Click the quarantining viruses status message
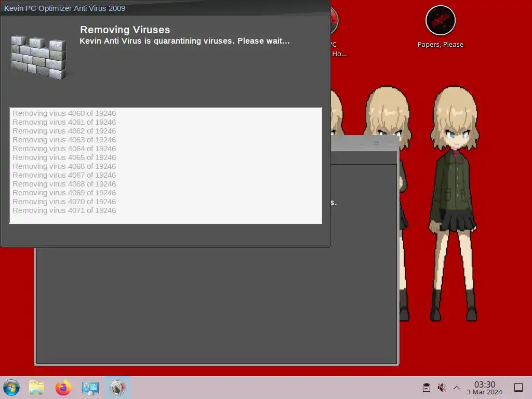 [184, 41]
